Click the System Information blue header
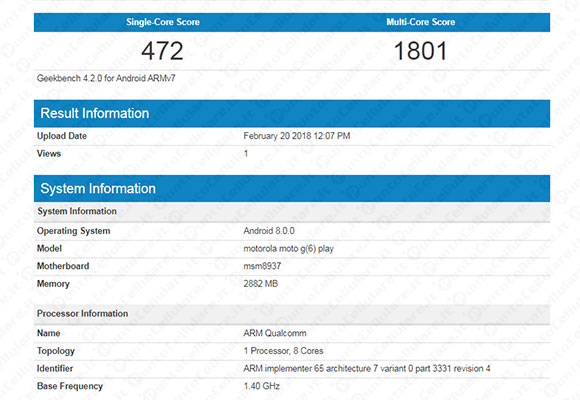Image resolution: width=580 pixels, height=400 pixels. point(292,188)
